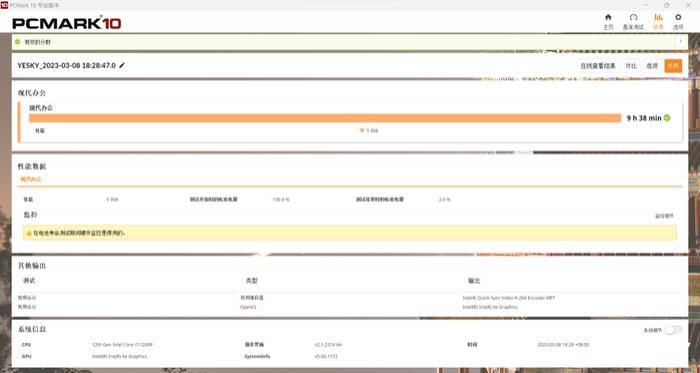
Task: Click the pencil icon to rename YESKY result
Action: tap(122, 66)
